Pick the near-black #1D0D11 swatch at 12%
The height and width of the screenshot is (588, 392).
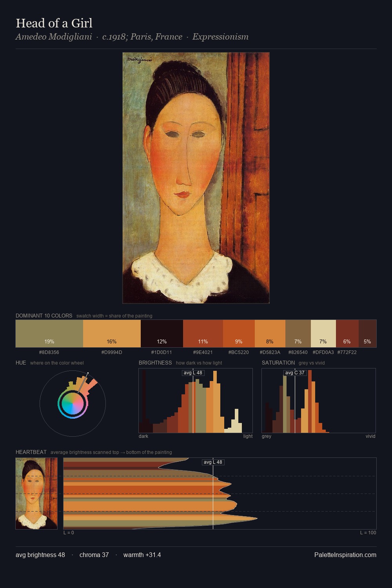pos(162,334)
